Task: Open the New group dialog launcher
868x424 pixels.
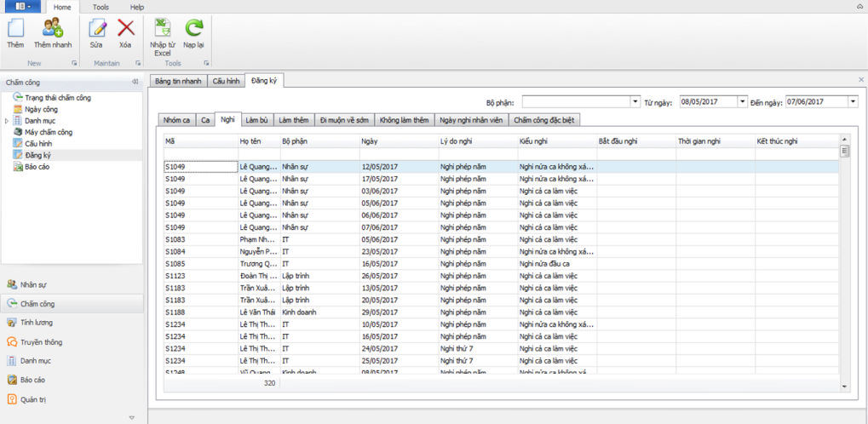Action: point(74,64)
